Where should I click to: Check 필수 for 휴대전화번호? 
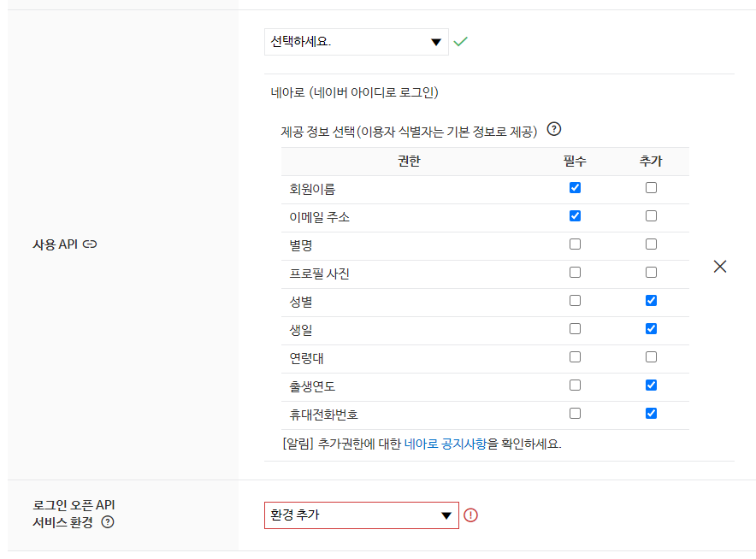[575, 413]
